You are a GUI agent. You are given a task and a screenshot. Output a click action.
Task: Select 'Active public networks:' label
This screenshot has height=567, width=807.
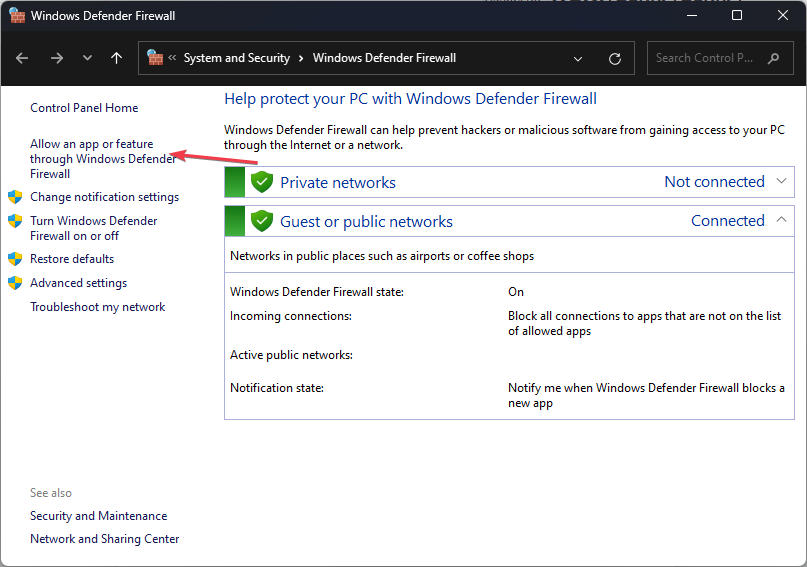[x=291, y=355]
